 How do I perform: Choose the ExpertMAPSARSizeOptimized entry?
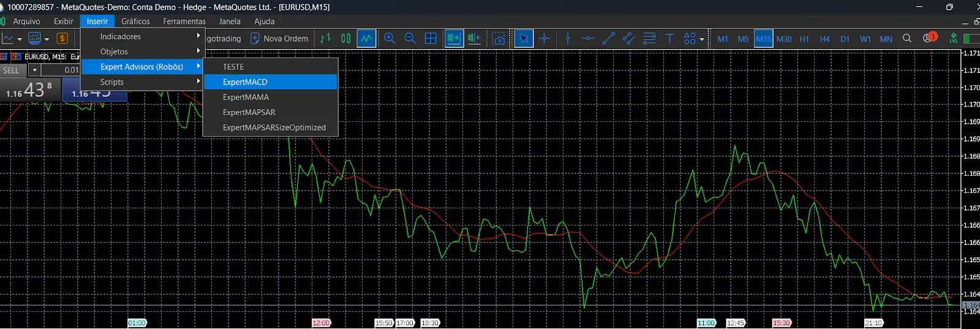tap(271, 127)
